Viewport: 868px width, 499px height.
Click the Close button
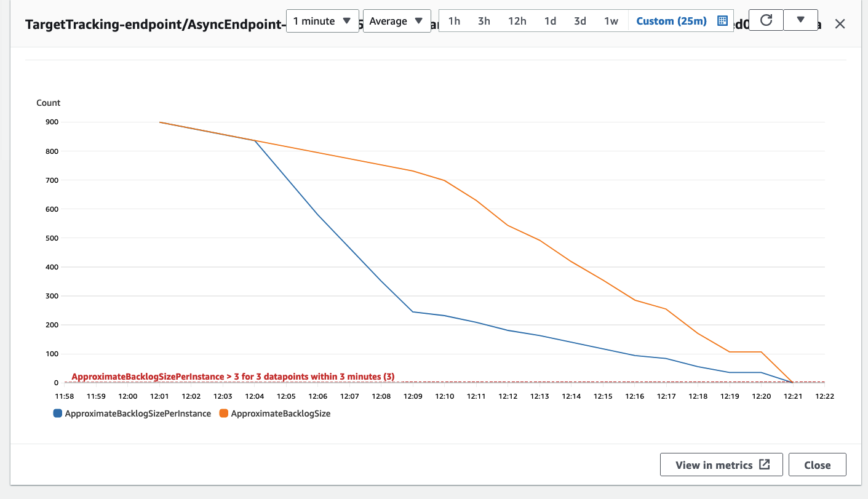point(818,465)
